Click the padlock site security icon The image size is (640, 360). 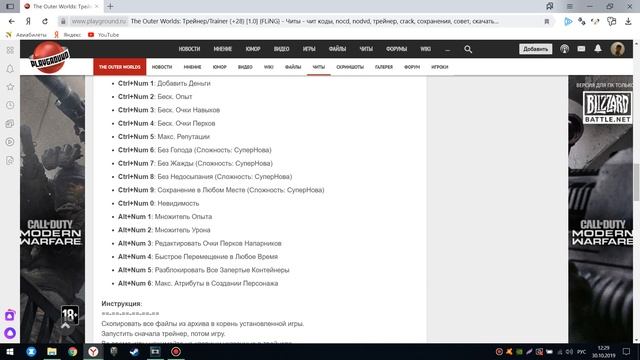[63, 21]
